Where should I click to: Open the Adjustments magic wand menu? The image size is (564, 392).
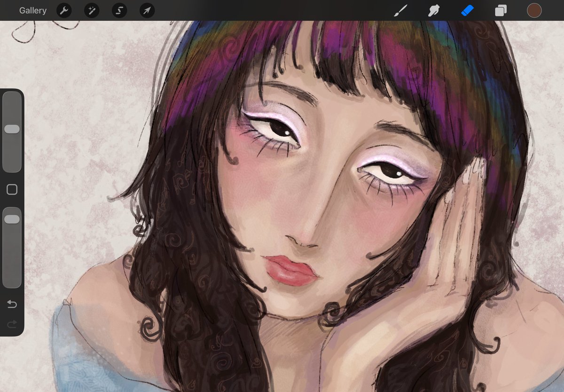pos(92,10)
